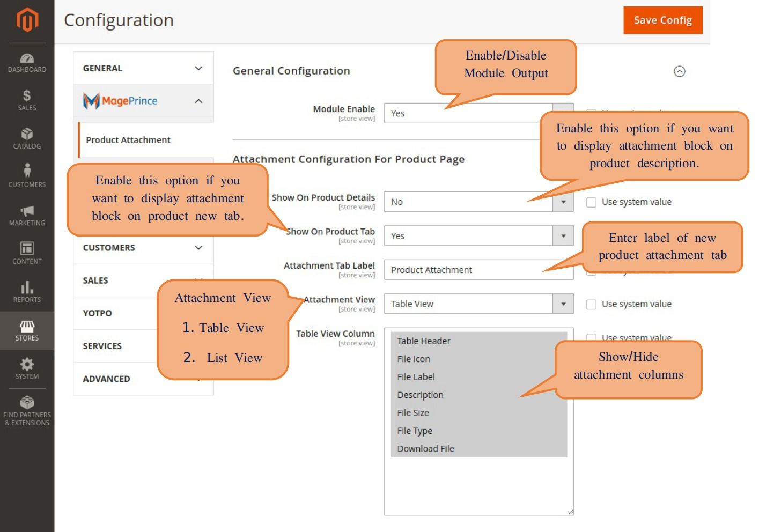
Task: Toggle Use system value for Product Details
Action: pyautogui.click(x=591, y=202)
